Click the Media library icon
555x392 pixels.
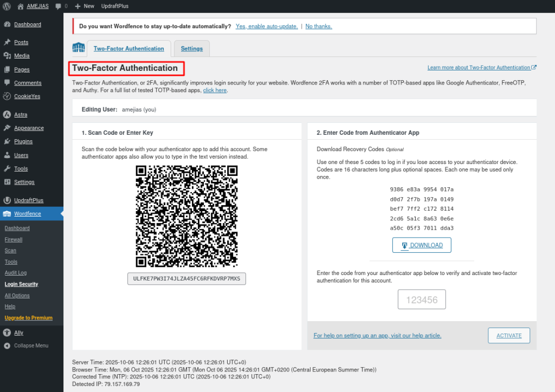pos(7,56)
